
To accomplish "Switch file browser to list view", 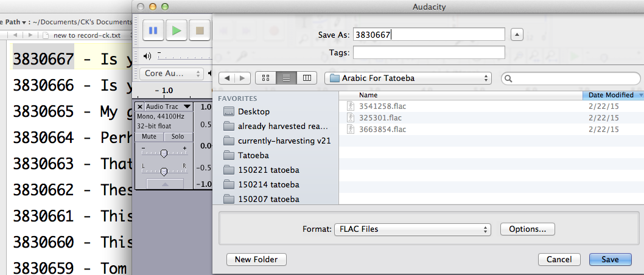I will coord(285,78).
